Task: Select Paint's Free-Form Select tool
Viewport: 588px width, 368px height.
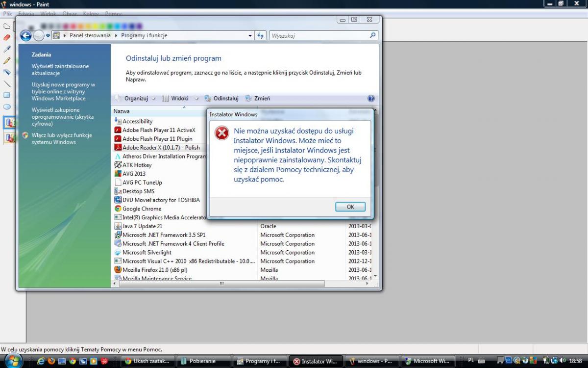Action: (7, 26)
